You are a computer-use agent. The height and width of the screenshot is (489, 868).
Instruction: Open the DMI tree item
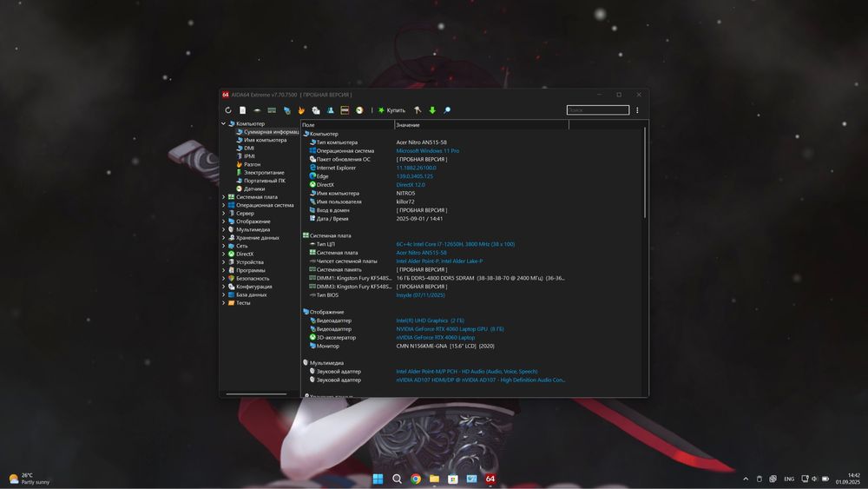[x=246, y=148]
